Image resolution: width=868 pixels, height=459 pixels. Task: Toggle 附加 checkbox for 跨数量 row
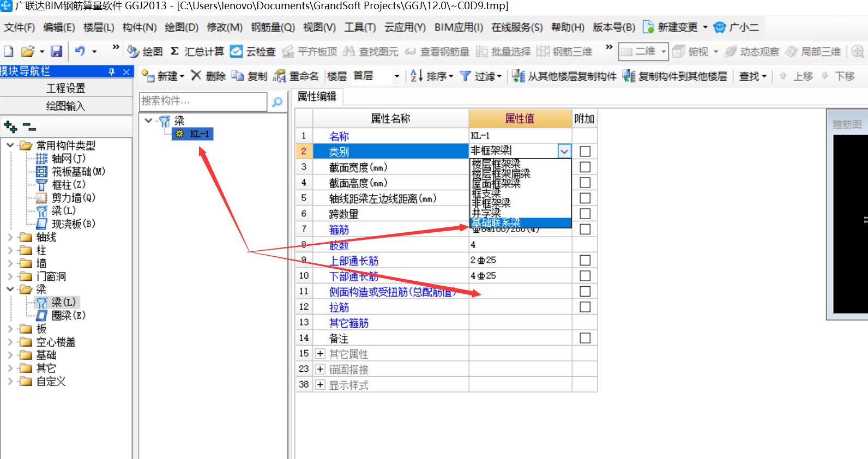coord(585,214)
